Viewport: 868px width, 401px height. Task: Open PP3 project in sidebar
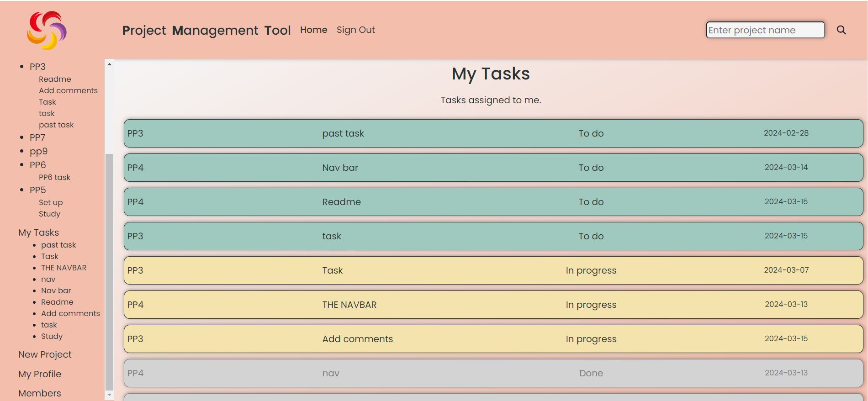pyautogui.click(x=37, y=67)
